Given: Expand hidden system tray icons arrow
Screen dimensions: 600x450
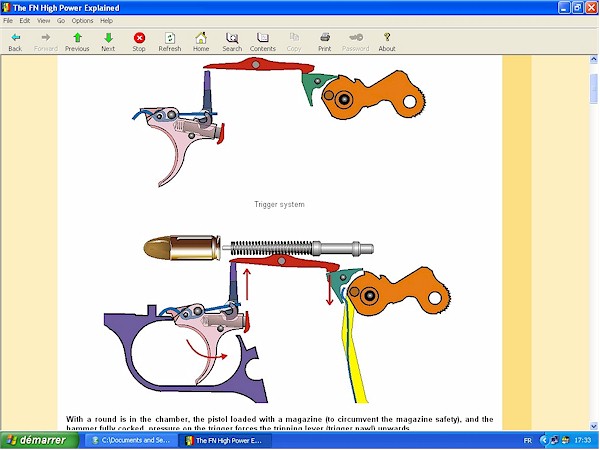Looking at the screenshot, I should (x=543, y=440).
